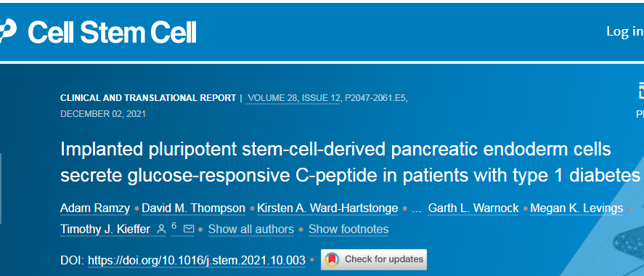Click the Log in link
This screenshot has width=644, height=276.
point(624,31)
